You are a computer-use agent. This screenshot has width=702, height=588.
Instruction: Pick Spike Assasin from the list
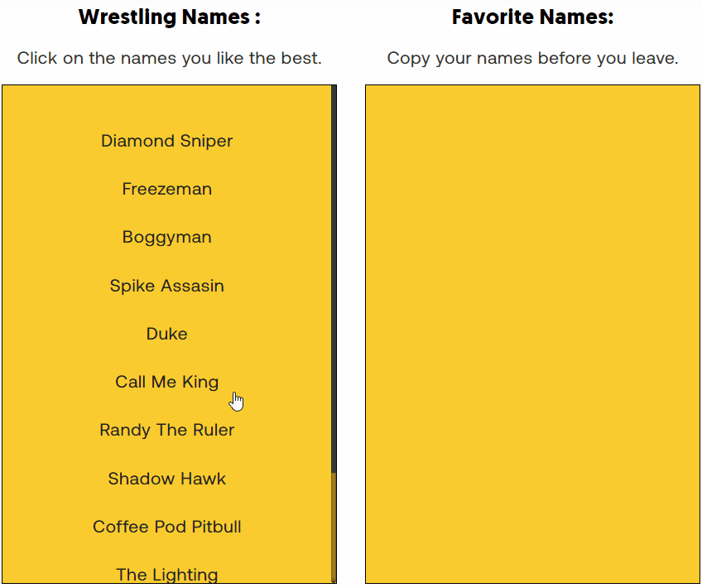[x=166, y=285]
